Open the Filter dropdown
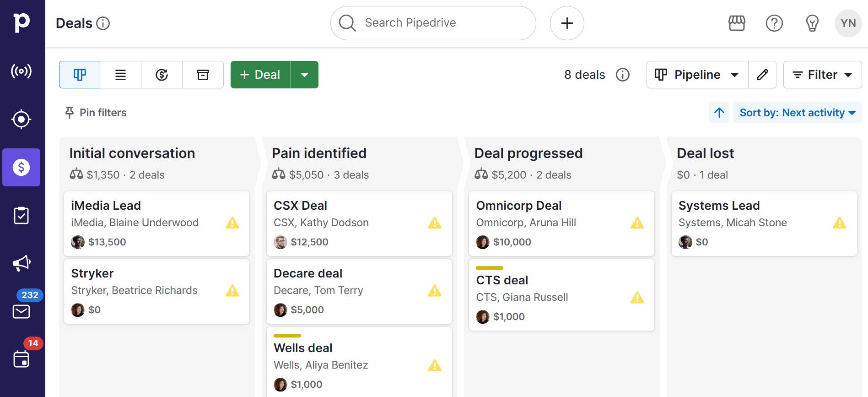This screenshot has width=868, height=397. pos(822,75)
